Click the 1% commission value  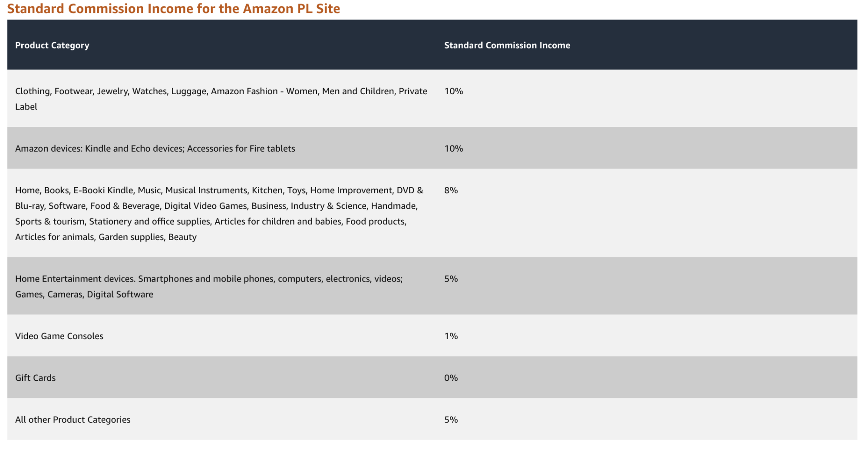(451, 336)
